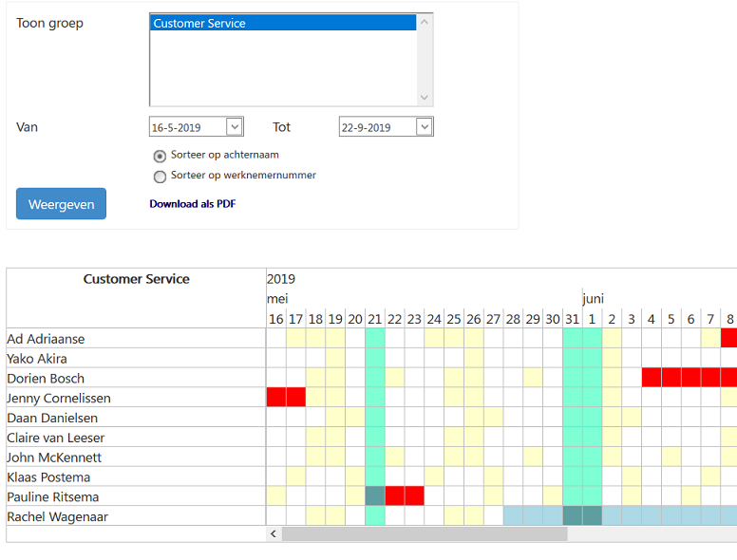Open Download als PDF link
737x560 pixels.
click(x=193, y=204)
